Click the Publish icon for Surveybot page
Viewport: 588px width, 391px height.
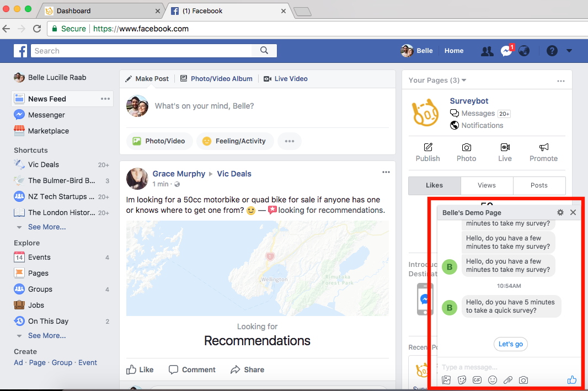pos(427,152)
